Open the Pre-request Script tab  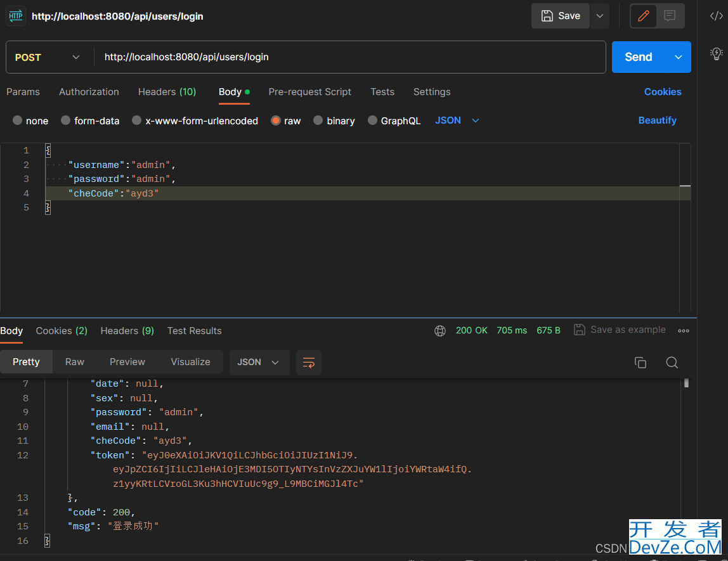click(x=309, y=92)
